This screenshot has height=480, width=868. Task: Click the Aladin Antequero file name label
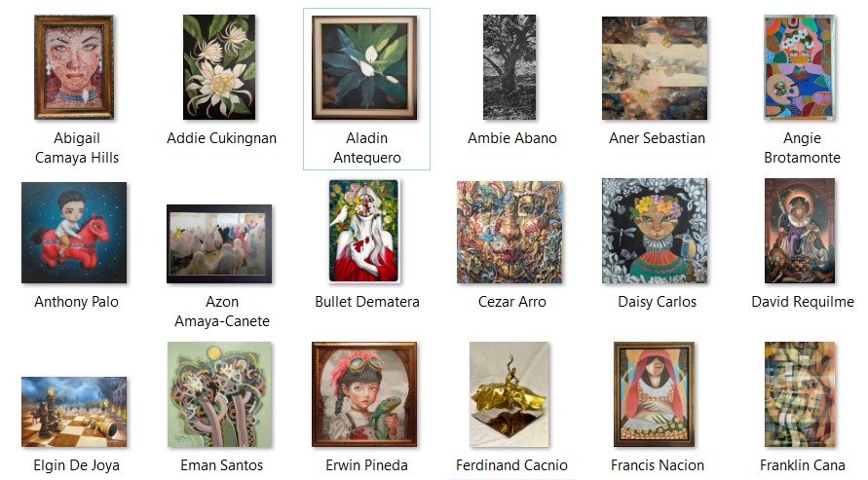(366, 148)
